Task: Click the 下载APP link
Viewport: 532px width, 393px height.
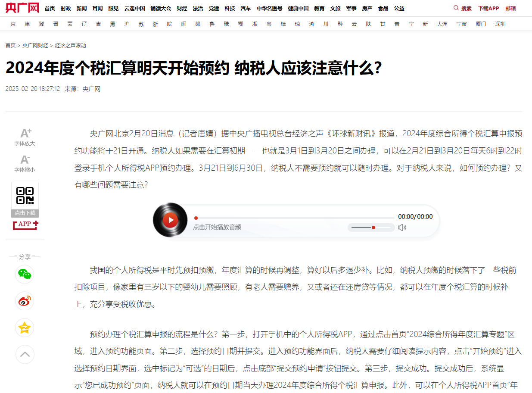Action: pyautogui.click(x=488, y=9)
